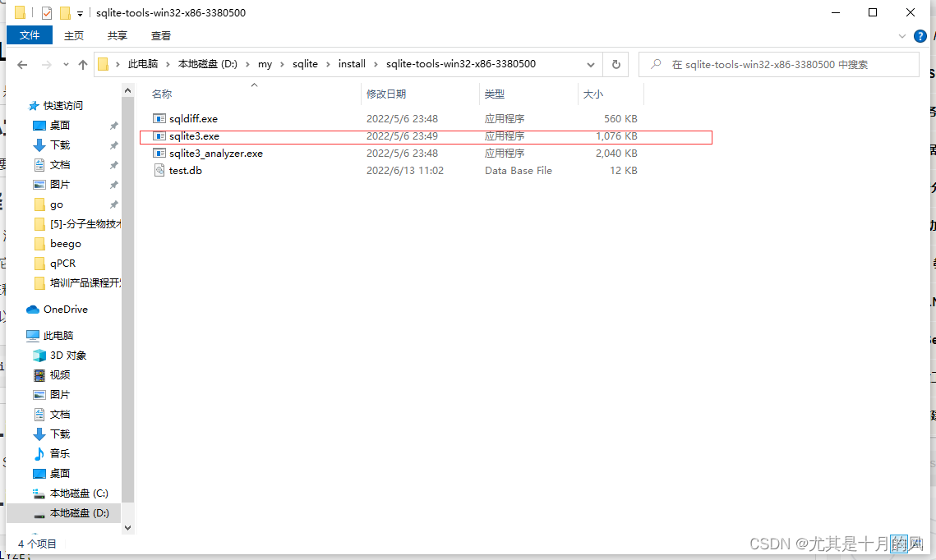Expand the breadcrumb chevron after 本地磁盘 (D:)
Viewport: 936px width, 560px height.
tap(247, 64)
